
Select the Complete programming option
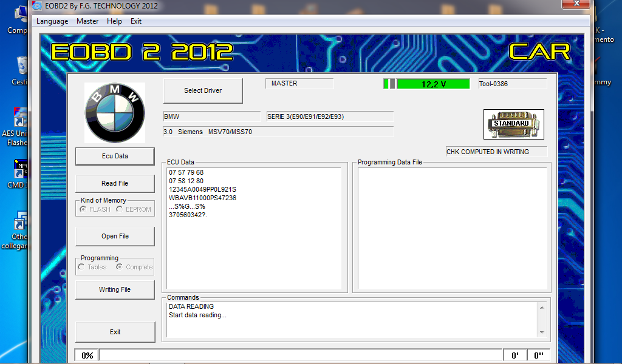point(120,267)
